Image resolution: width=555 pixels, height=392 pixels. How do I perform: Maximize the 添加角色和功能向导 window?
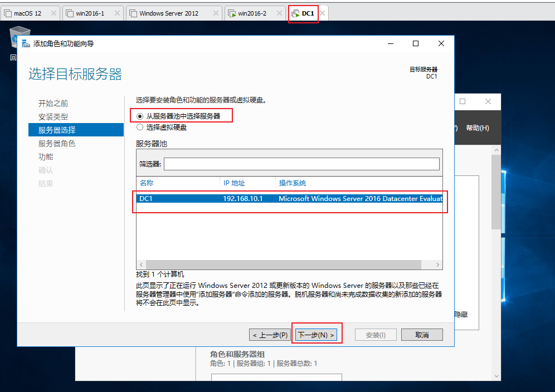416,43
